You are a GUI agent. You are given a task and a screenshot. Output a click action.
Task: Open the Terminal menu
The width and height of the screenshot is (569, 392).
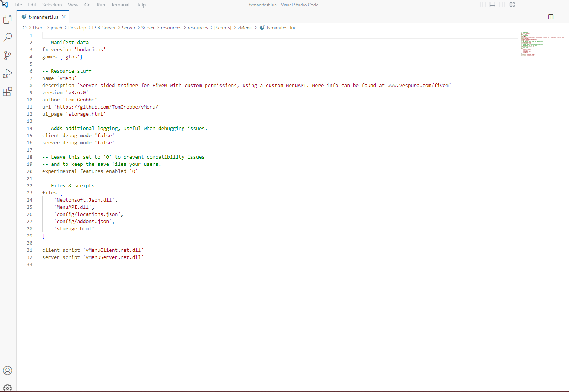coord(120,5)
